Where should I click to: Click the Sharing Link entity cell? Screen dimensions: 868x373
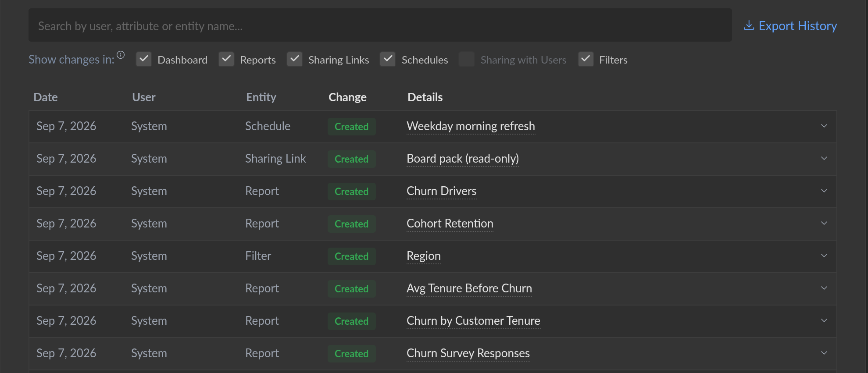(x=275, y=159)
